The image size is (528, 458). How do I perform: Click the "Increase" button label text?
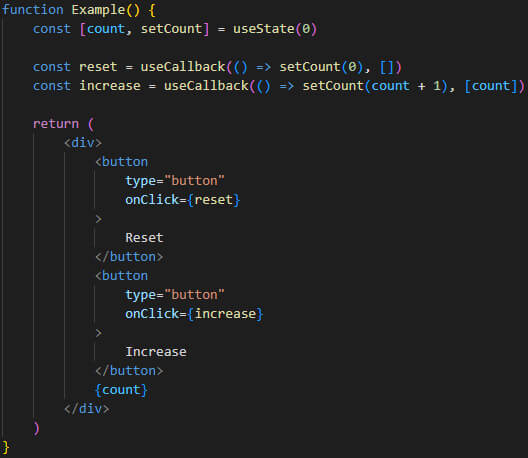(156, 352)
